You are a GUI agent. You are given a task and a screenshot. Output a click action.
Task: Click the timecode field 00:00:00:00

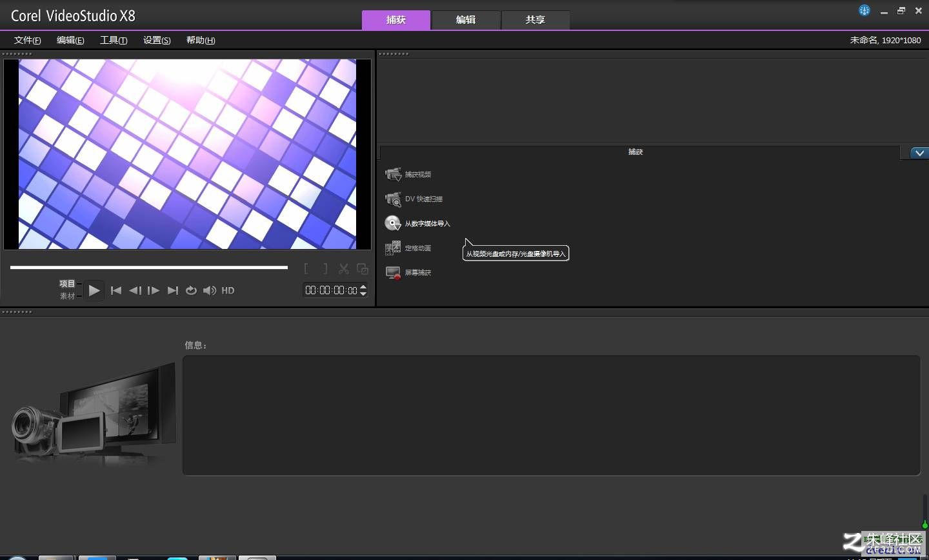(331, 290)
